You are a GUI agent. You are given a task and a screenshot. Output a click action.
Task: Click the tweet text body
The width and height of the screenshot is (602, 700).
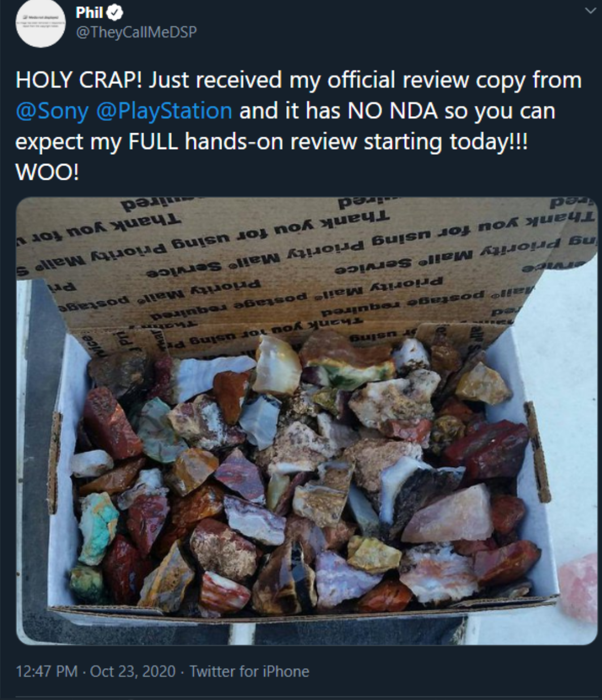[299, 126]
